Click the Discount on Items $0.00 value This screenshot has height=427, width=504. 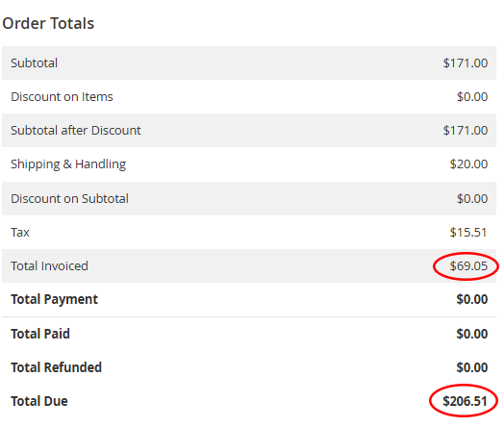(472, 97)
